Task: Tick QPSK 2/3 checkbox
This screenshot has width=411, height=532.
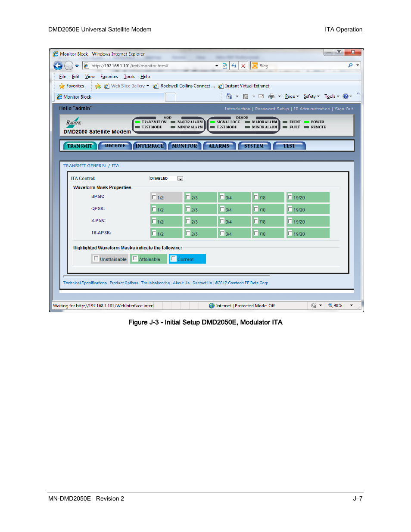Action: point(188,209)
